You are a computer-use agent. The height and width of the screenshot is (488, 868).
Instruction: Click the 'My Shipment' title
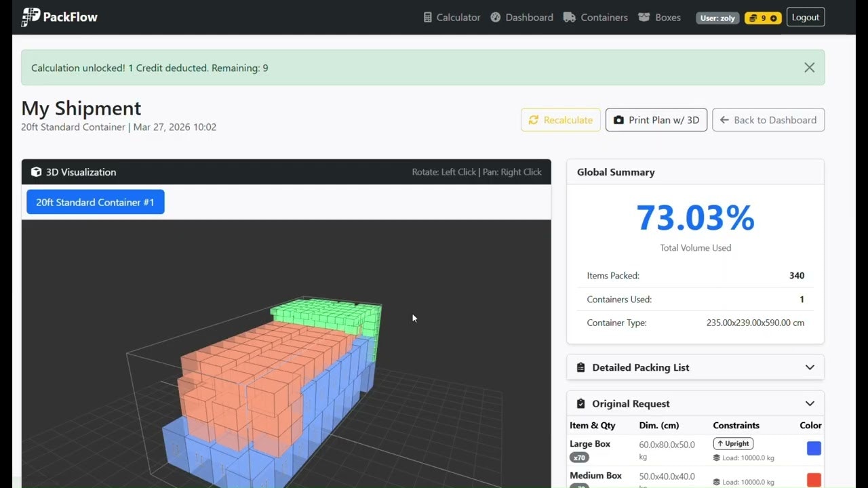[x=81, y=108]
